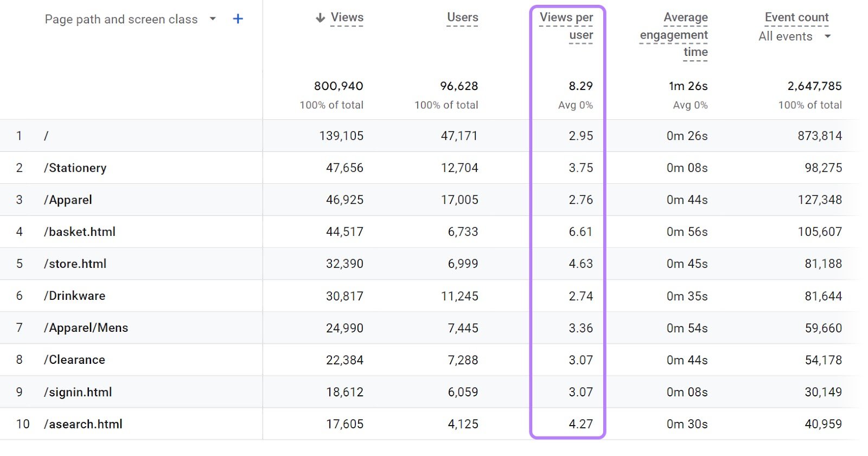Click store.html views value 32,390
The height and width of the screenshot is (456, 868).
tap(344, 264)
